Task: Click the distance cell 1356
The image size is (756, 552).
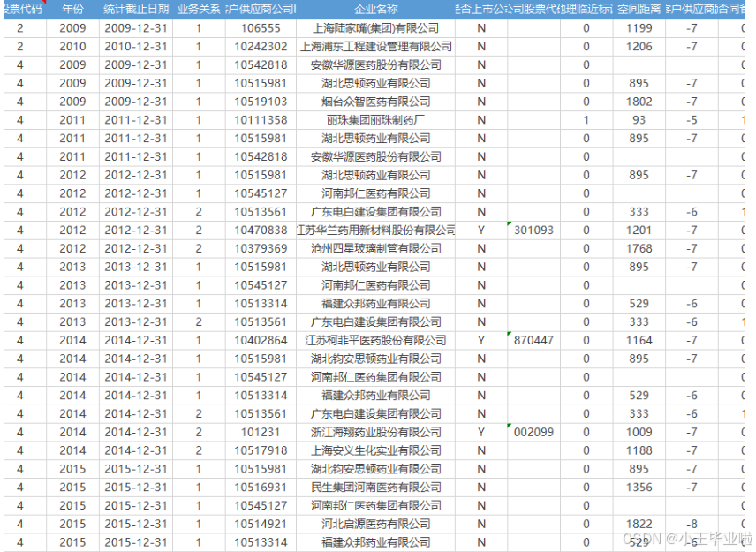Action: click(x=639, y=488)
